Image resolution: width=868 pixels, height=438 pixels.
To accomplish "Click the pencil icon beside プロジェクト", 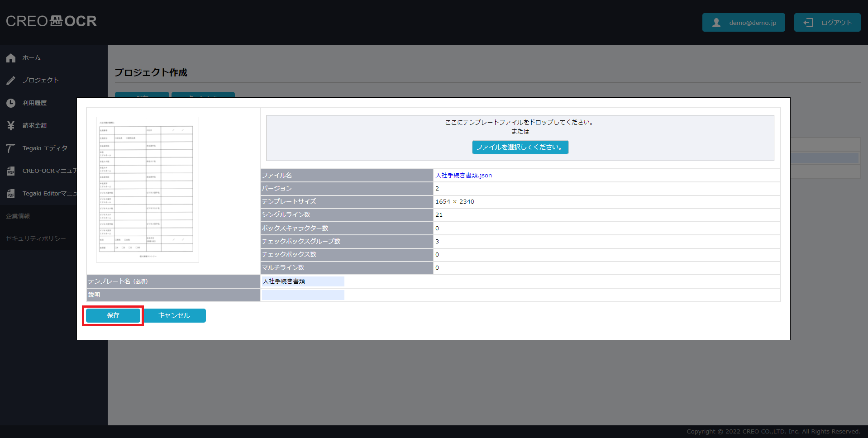I will coord(11,81).
